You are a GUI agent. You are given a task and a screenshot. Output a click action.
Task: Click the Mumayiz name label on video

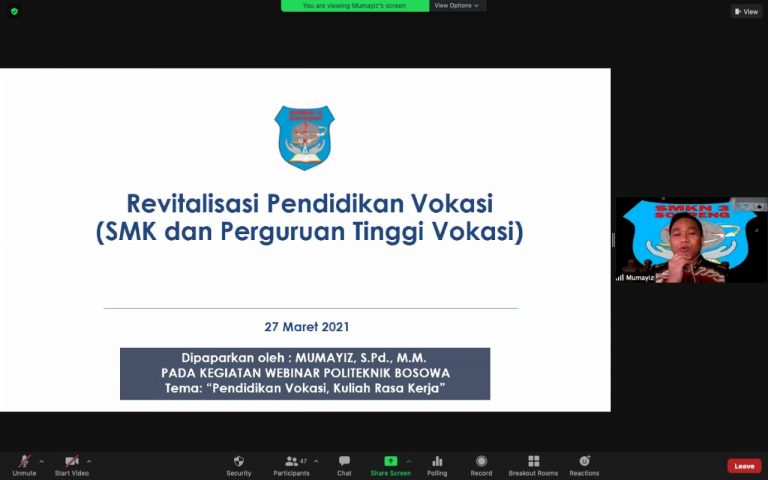click(640, 277)
